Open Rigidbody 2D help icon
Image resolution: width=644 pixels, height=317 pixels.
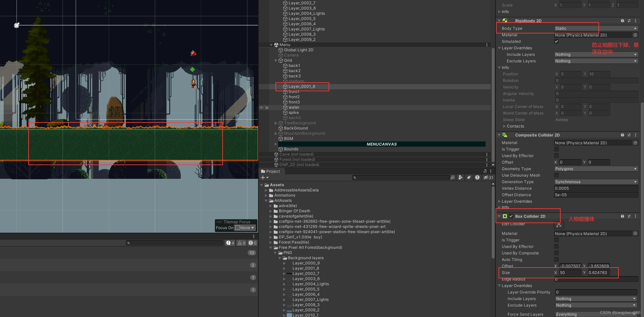tap(622, 21)
